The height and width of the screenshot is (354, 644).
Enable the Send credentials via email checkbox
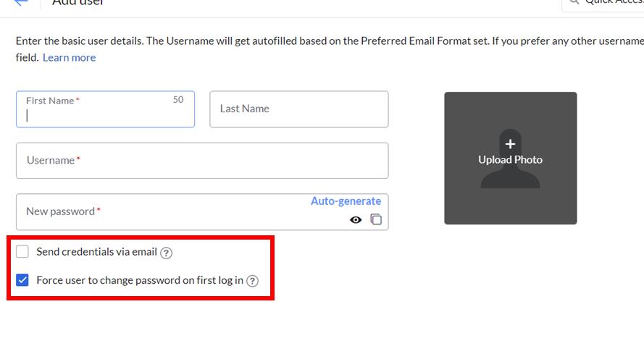(22, 252)
